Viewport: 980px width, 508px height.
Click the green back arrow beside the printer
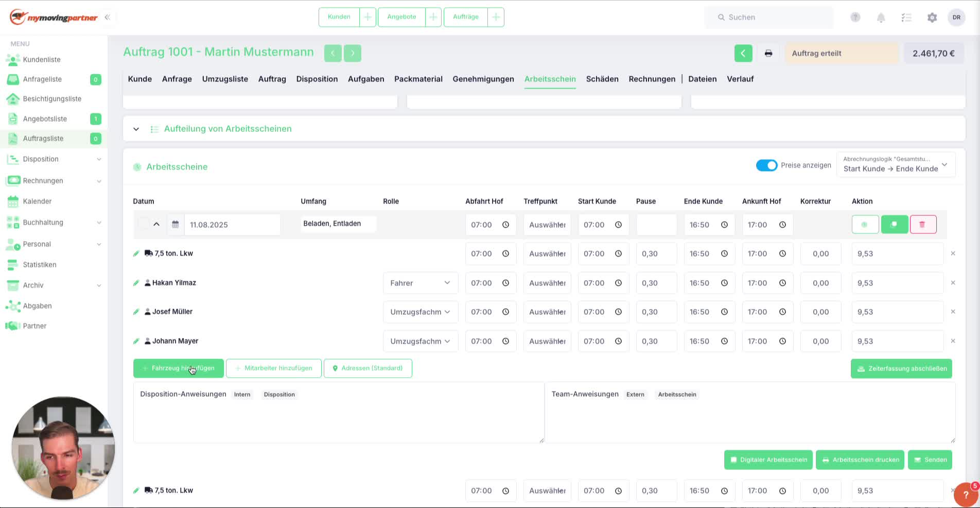tap(743, 53)
